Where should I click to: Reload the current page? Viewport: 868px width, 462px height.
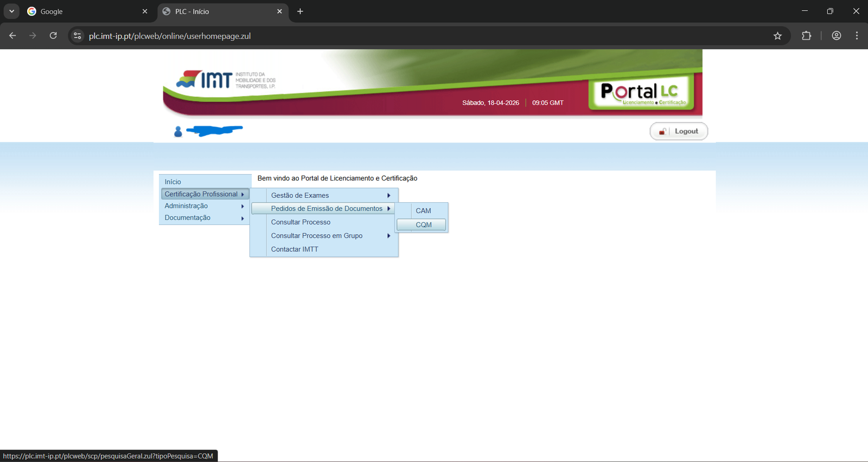[53, 36]
